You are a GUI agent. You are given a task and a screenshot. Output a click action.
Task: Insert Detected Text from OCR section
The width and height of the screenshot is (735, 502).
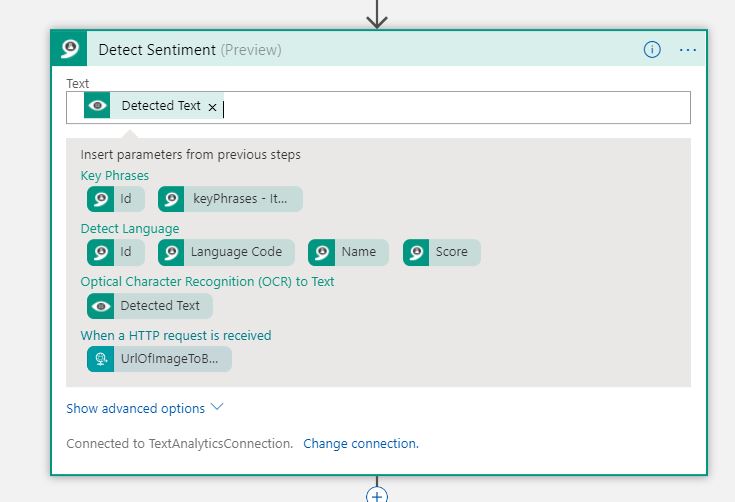[x=150, y=306]
